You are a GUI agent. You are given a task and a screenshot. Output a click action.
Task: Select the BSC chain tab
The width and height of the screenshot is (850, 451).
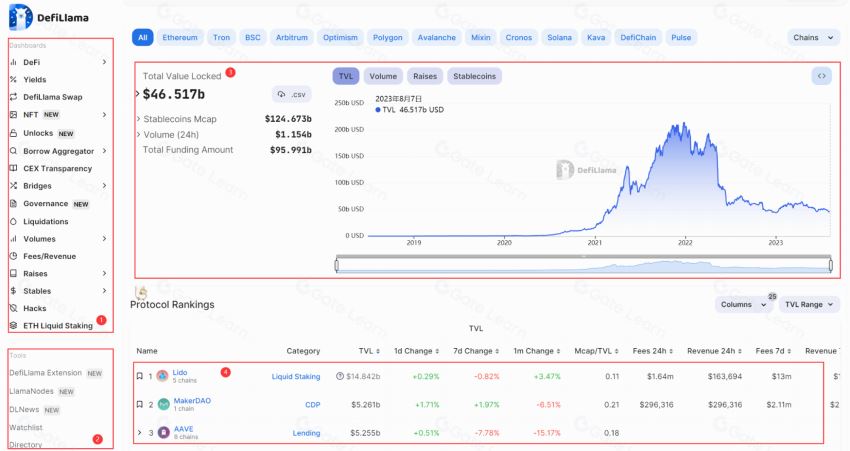(253, 38)
